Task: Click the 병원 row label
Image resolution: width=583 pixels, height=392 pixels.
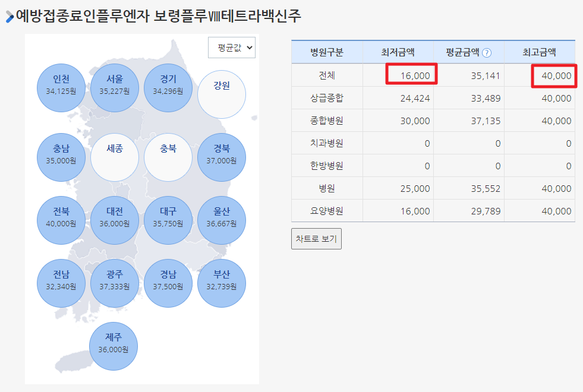Action: point(327,188)
